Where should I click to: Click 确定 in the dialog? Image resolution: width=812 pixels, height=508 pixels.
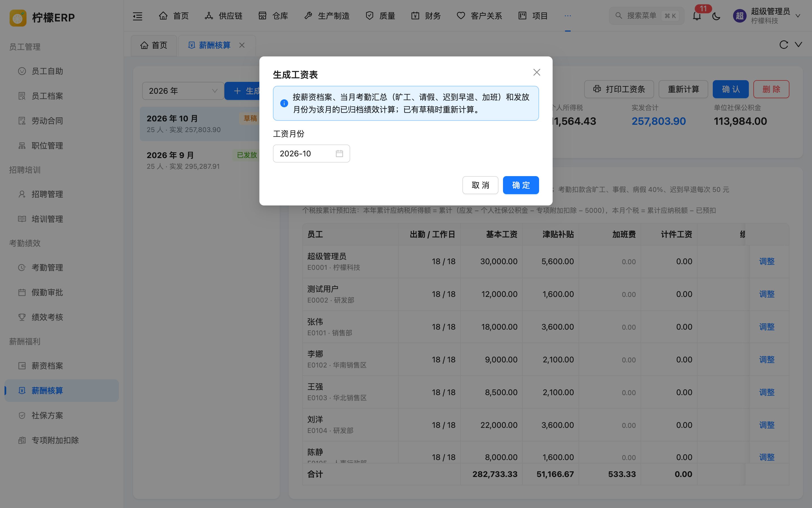(x=521, y=185)
